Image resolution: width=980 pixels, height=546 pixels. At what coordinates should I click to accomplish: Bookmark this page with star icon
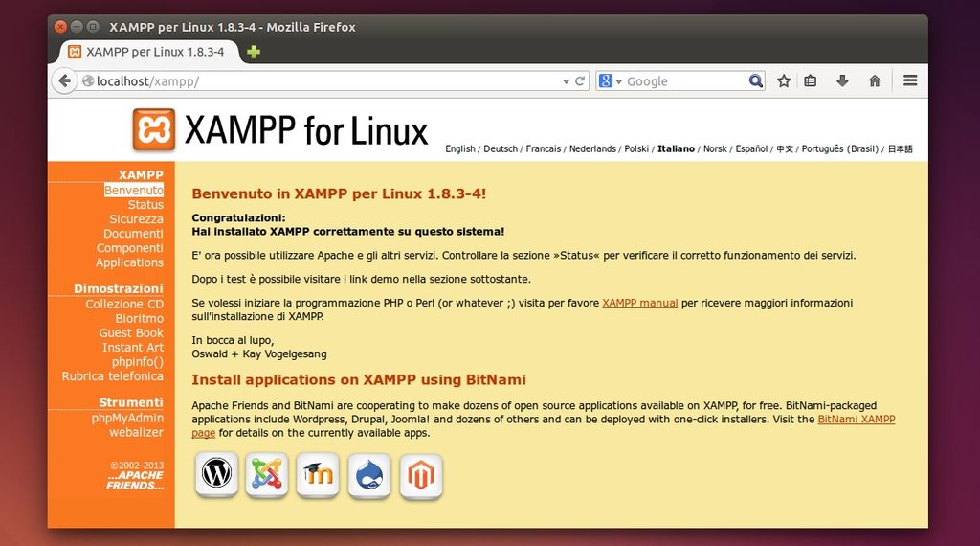point(784,81)
